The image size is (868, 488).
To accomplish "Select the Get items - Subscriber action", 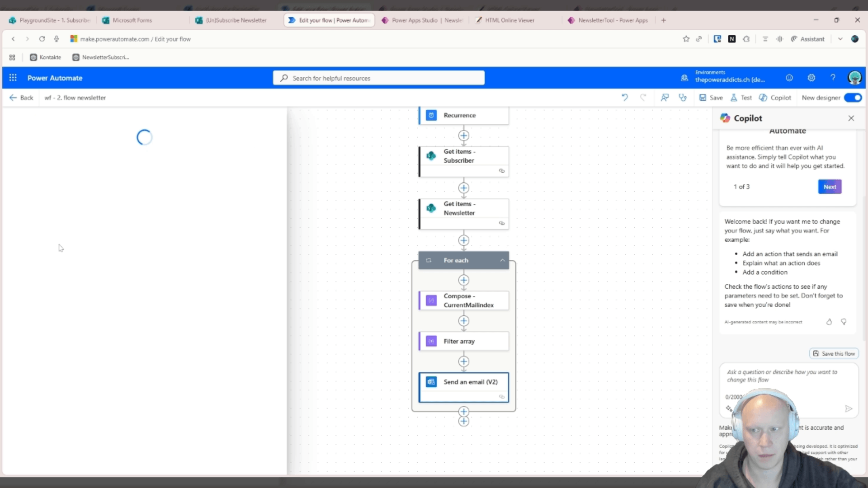I will 464,161.
